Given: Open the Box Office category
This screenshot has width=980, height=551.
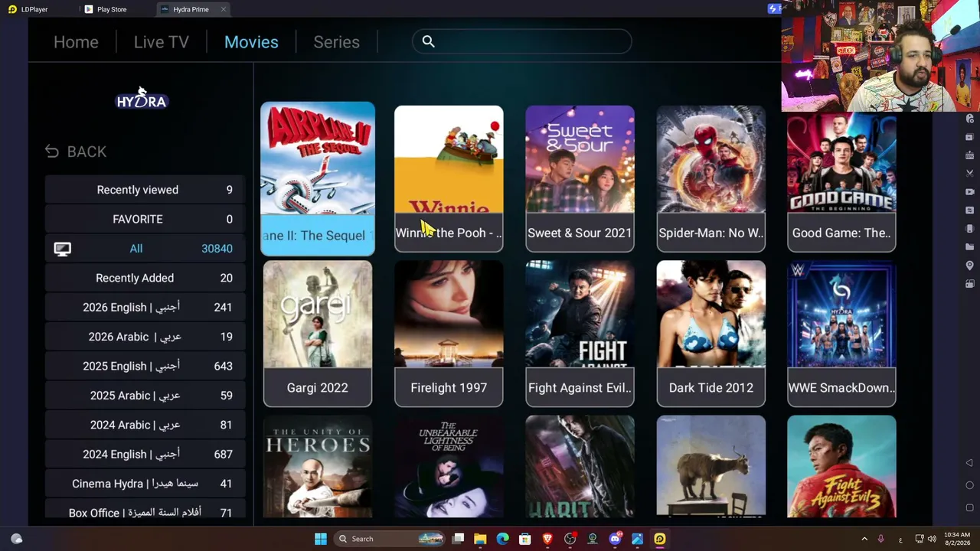Looking at the screenshot, I should [x=145, y=510].
